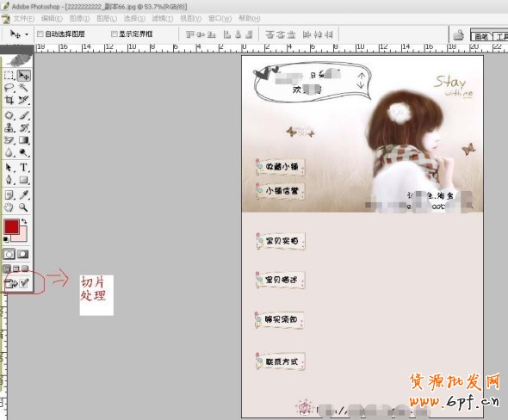Enable the 自动选择图层 checkbox
This screenshot has width=508, height=420.
40,34
